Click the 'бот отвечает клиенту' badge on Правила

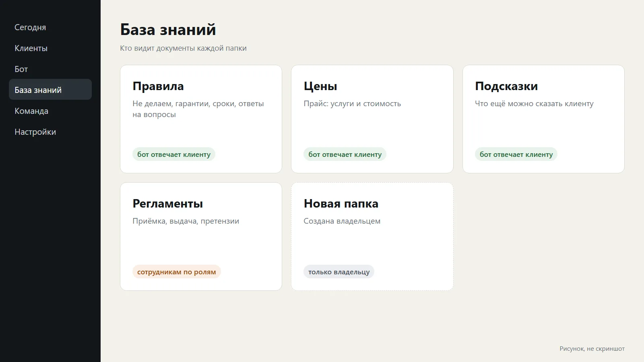pos(174,154)
